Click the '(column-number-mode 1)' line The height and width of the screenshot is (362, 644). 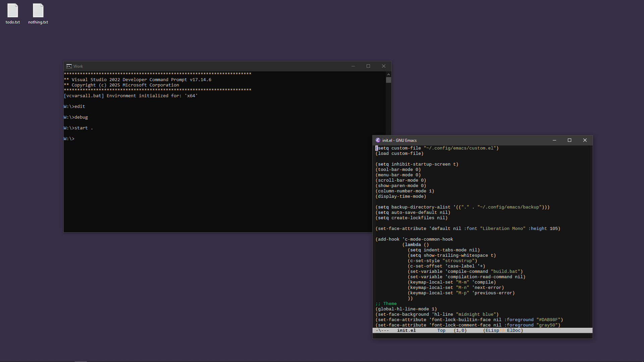point(405,191)
